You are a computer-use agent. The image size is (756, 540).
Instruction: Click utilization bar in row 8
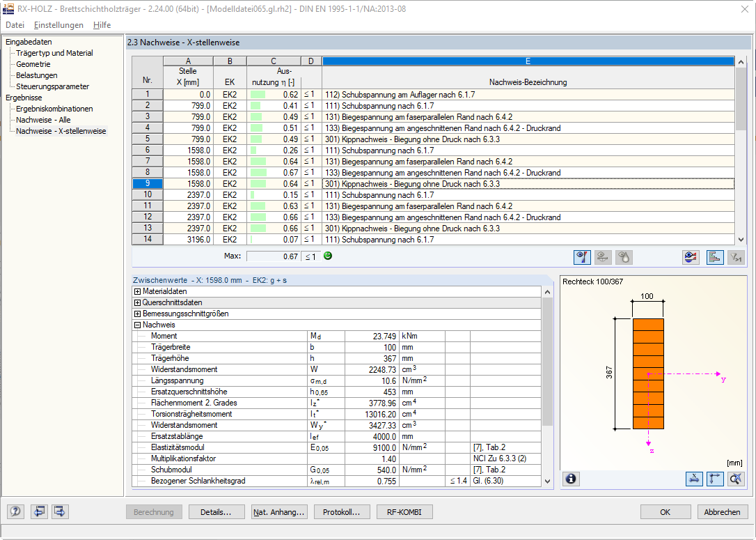258,173
